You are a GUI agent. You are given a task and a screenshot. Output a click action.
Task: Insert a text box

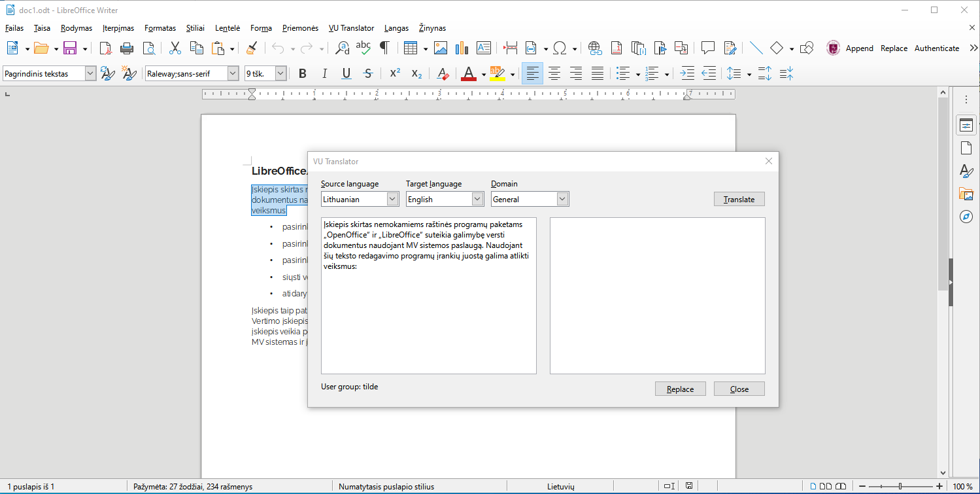484,48
